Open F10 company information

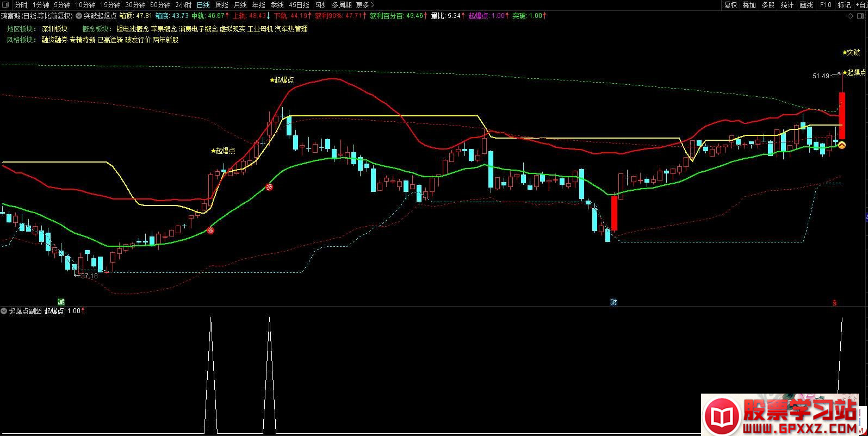(x=825, y=5)
